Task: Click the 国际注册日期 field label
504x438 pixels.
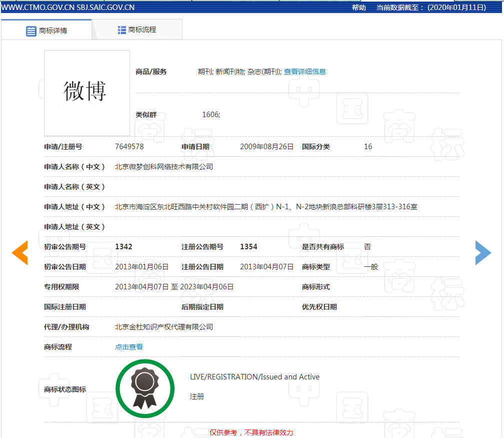Action: (65, 307)
